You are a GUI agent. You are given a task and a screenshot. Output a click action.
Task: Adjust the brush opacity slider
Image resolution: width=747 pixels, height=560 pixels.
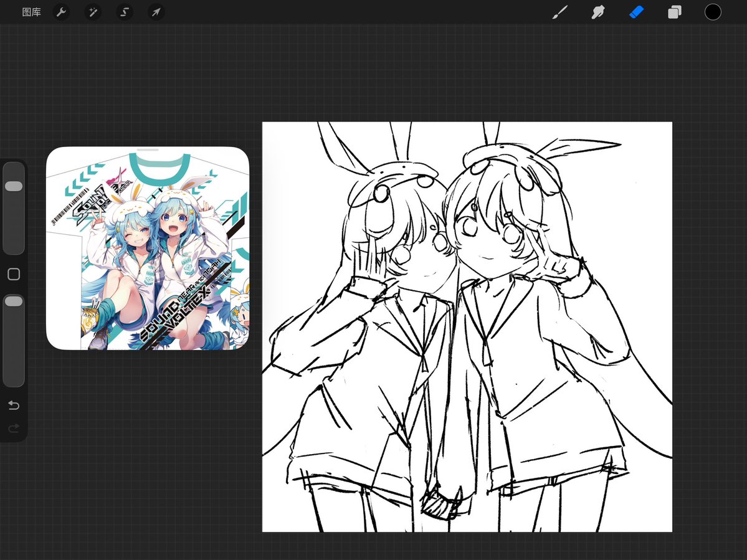[x=14, y=340]
